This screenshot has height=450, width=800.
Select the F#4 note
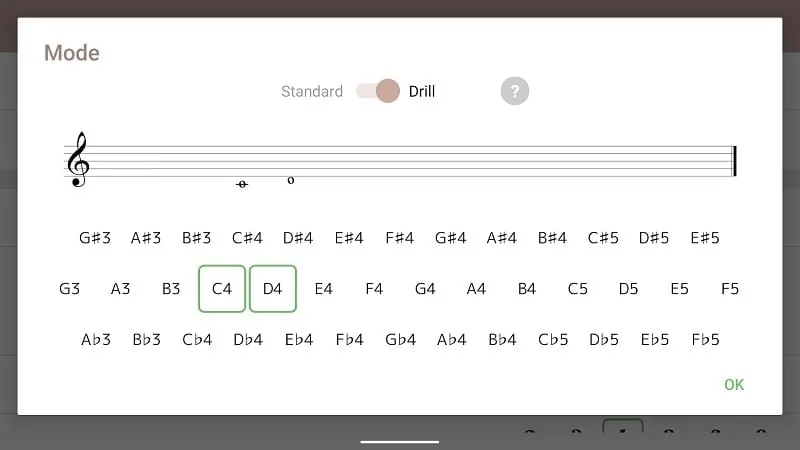pos(399,238)
